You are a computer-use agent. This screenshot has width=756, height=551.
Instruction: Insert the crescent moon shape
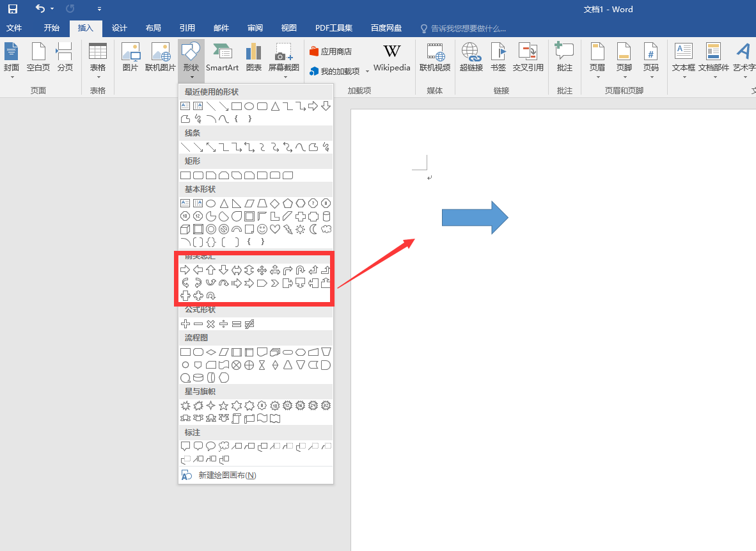tap(313, 229)
